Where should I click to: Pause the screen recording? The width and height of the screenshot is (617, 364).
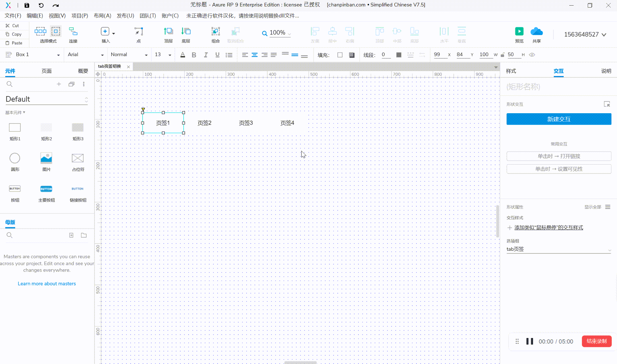click(530, 341)
